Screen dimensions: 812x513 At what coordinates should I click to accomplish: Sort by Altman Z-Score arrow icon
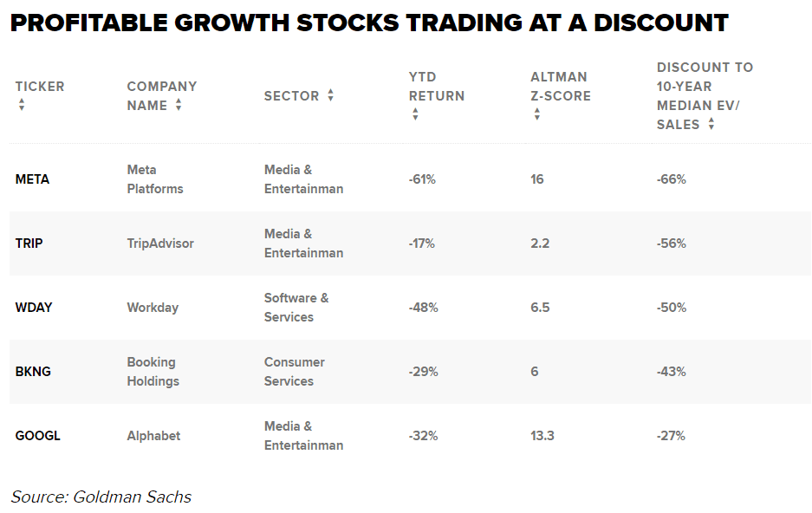tap(537, 114)
